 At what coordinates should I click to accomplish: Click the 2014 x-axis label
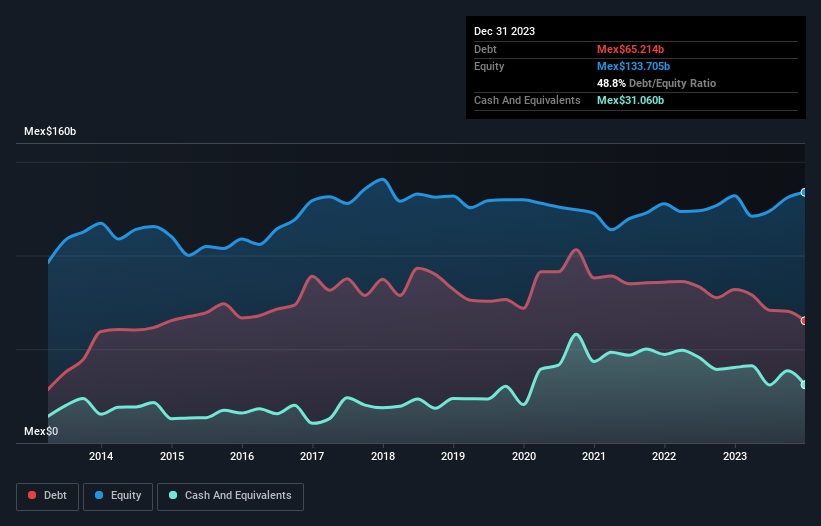coord(101,456)
